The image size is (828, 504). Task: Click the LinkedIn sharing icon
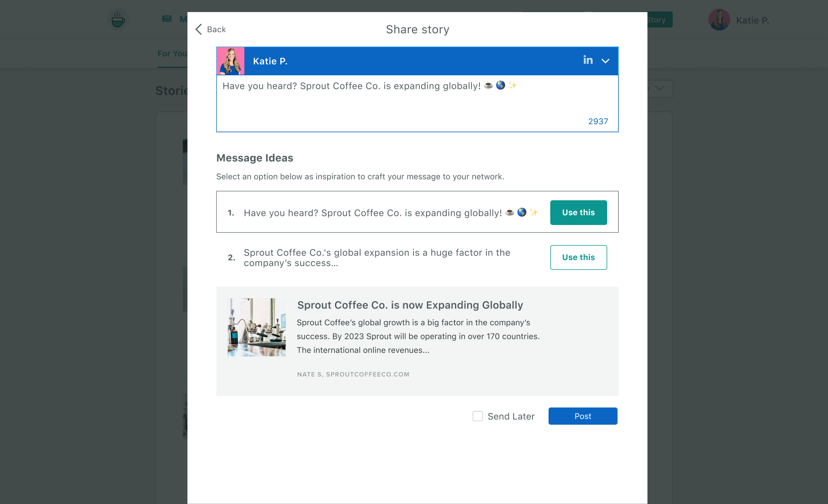tap(588, 60)
